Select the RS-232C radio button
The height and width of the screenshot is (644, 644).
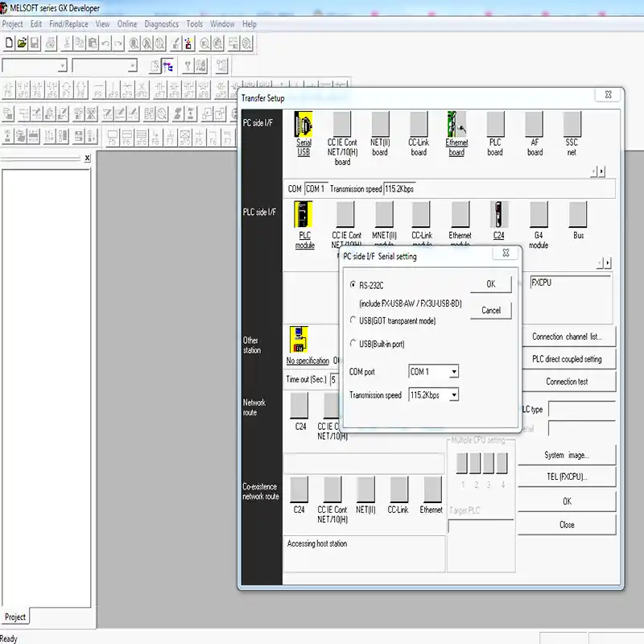(353, 284)
